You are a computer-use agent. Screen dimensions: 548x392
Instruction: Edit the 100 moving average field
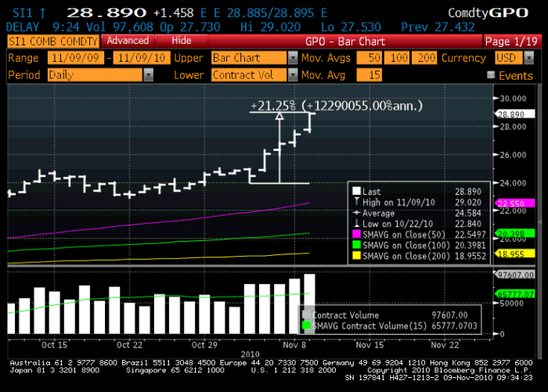[x=397, y=58]
